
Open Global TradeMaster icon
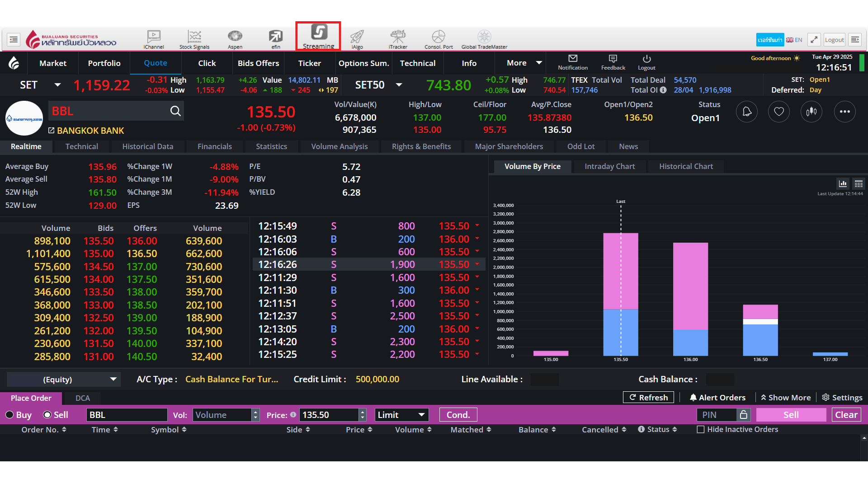484,39
